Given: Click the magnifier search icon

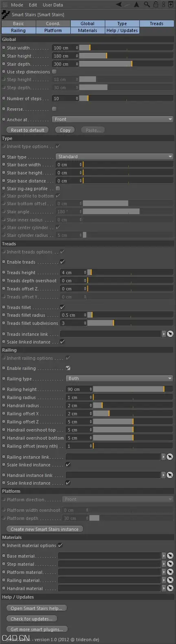Looking at the screenshot, I should pyautogui.click(x=147, y=4).
